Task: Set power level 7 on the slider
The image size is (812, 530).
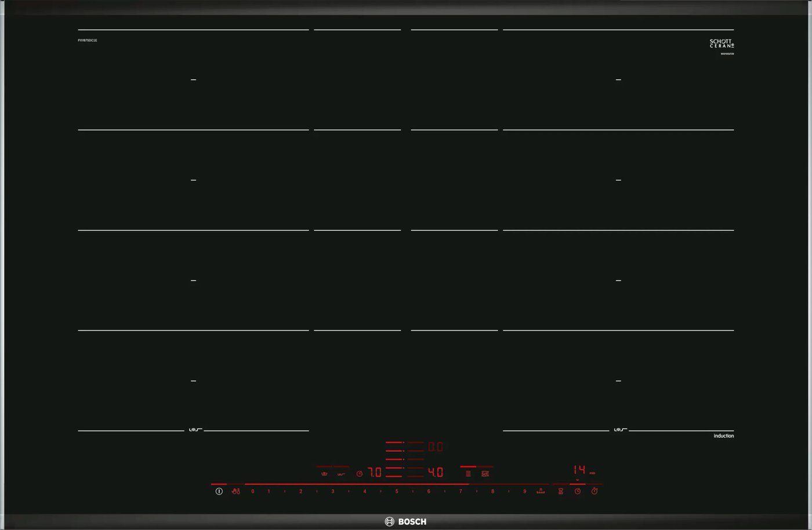Action: 461,491
